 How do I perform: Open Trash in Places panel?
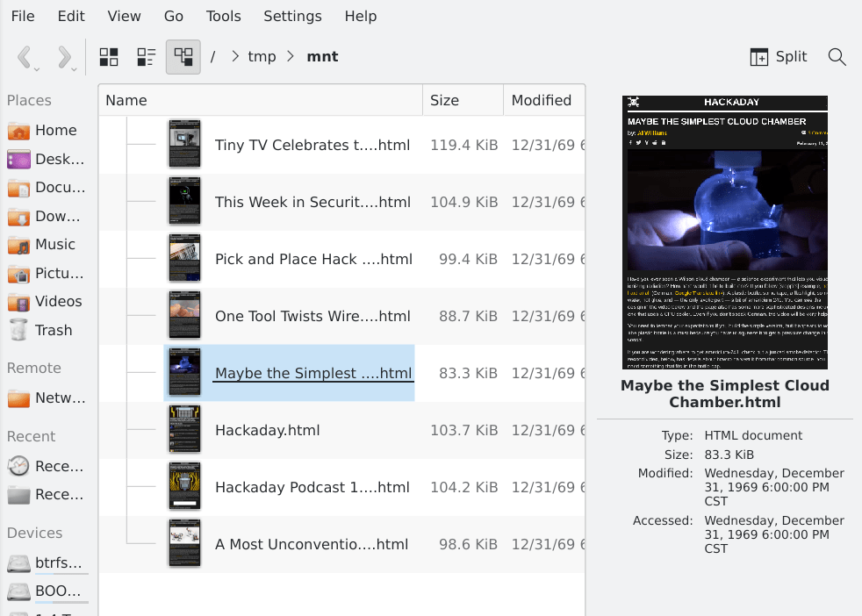pyautogui.click(x=53, y=330)
